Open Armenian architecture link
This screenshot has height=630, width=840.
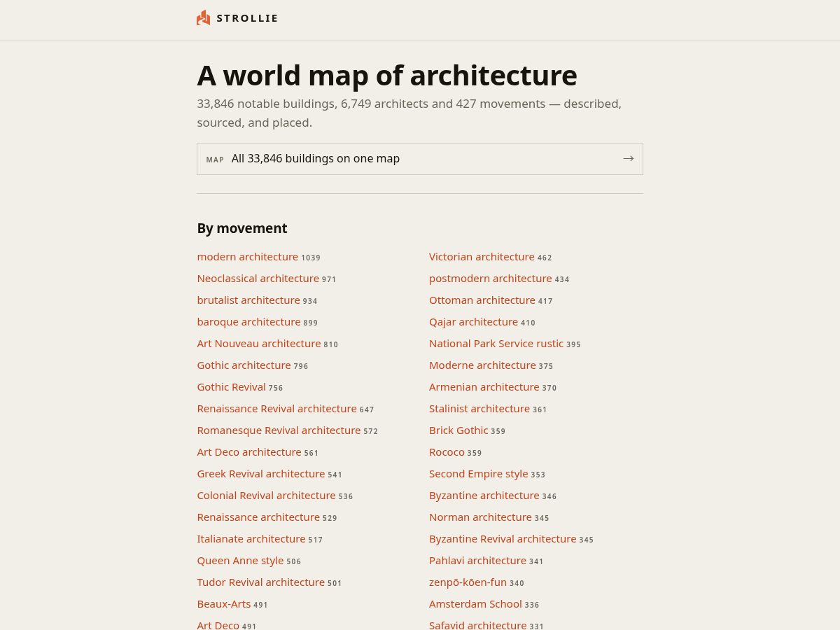point(484,387)
